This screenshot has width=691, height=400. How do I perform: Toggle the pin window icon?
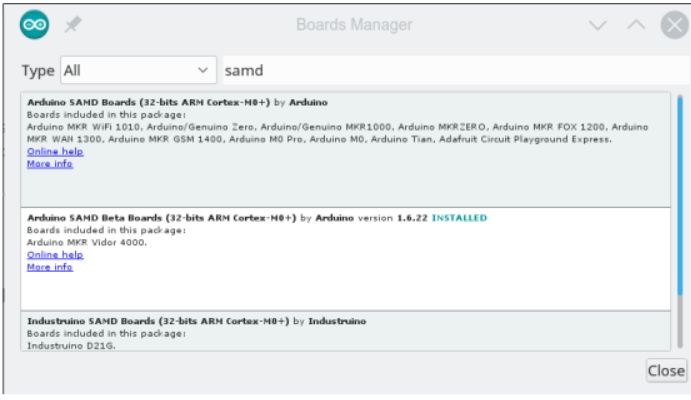click(x=73, y=25)
